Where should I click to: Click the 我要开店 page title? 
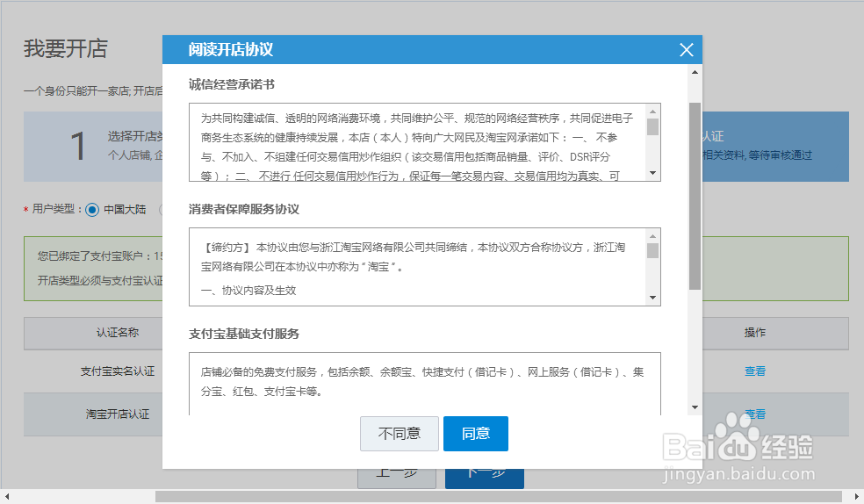coord(66,48)
